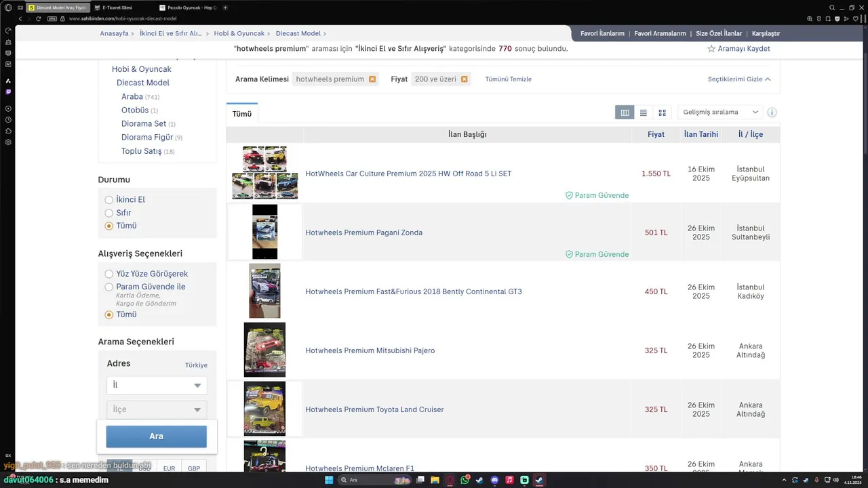
Task: Sort by 'İlan Tarihi' column header
Action: click(701, 134)
